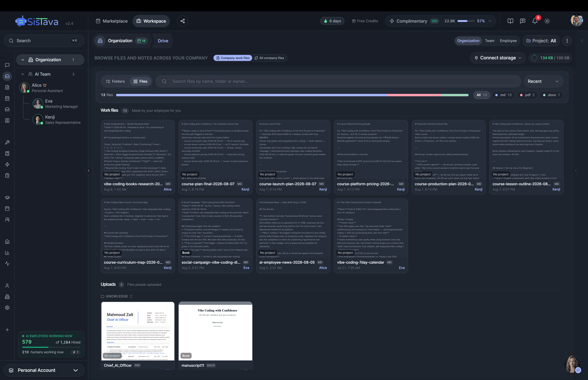
Task: Open the Personal Account switcher
Action: pyautogui.click(x=44, y=370)
